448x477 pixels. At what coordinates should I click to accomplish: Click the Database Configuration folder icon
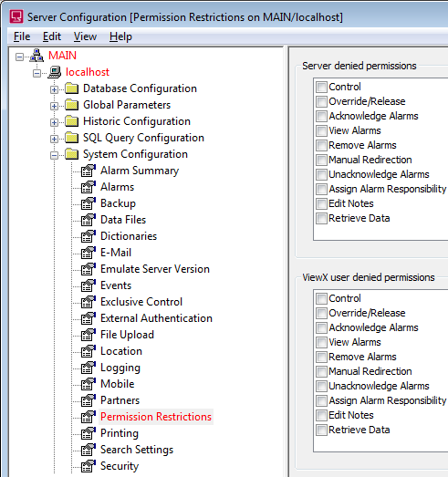[72, 88]
